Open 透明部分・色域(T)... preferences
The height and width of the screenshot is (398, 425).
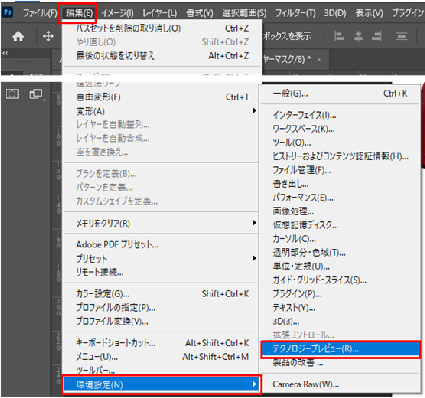tap(340, 253)
